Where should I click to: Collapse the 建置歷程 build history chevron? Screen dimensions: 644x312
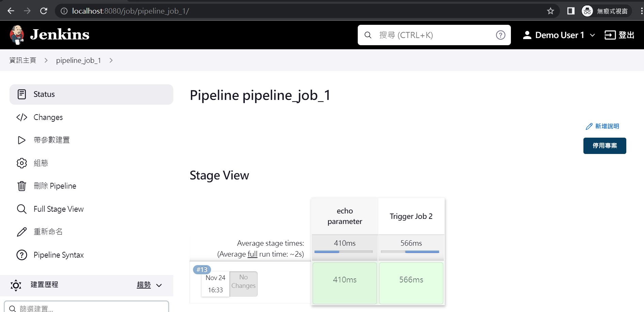tap(159, 285)
